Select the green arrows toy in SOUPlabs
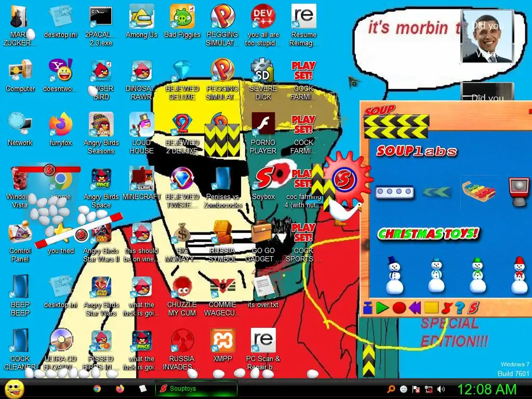 point(437,192)
